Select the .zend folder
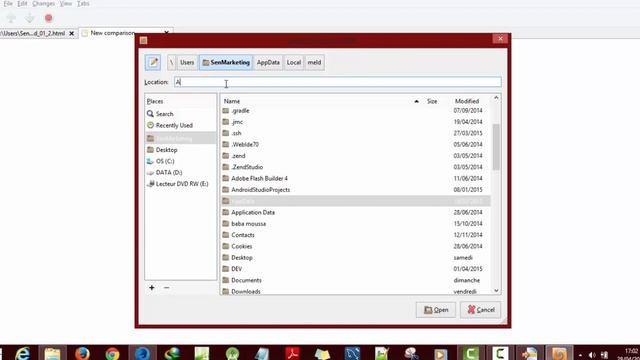 click(355, 156)
